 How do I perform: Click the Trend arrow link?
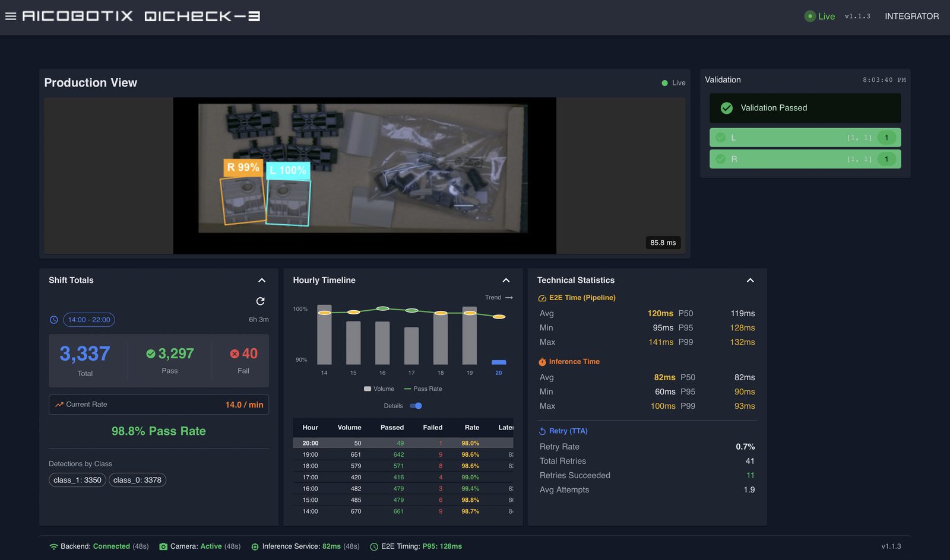499,297
